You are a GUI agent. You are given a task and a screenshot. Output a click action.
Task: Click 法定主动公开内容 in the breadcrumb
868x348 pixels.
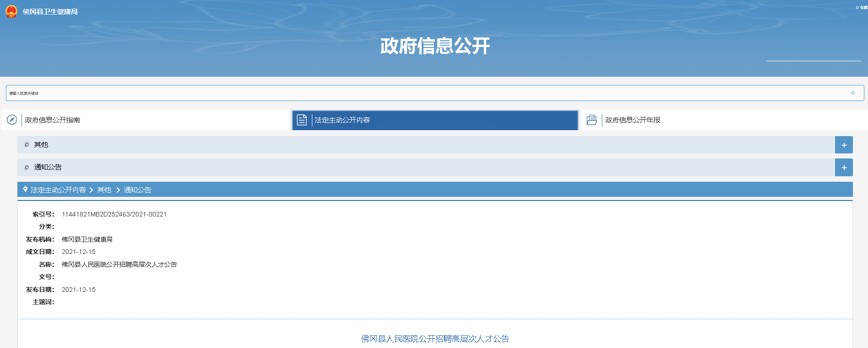click(x=58, y=190)
